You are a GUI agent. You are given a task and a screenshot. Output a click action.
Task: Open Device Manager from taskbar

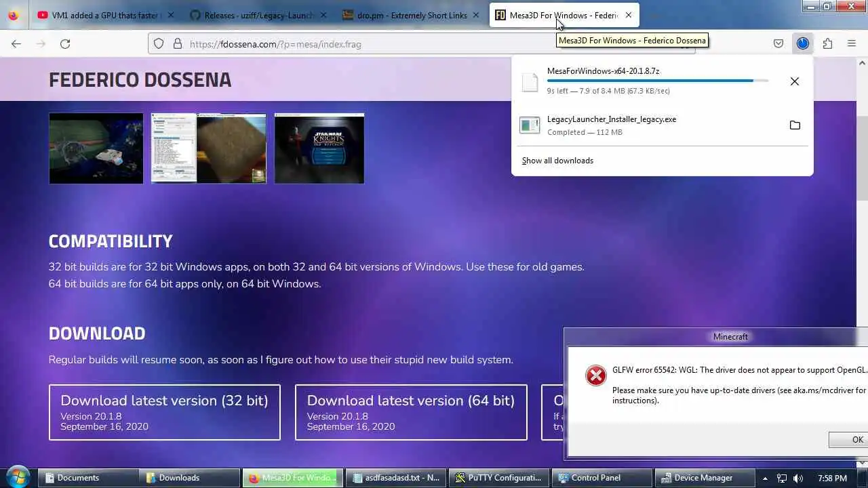pos(705,478)
